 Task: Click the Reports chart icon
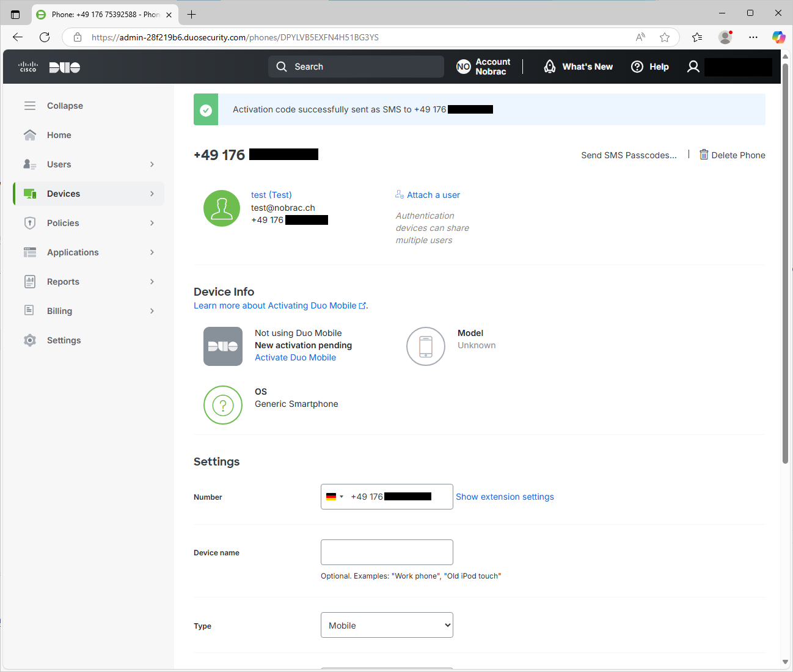click(30, 282)
